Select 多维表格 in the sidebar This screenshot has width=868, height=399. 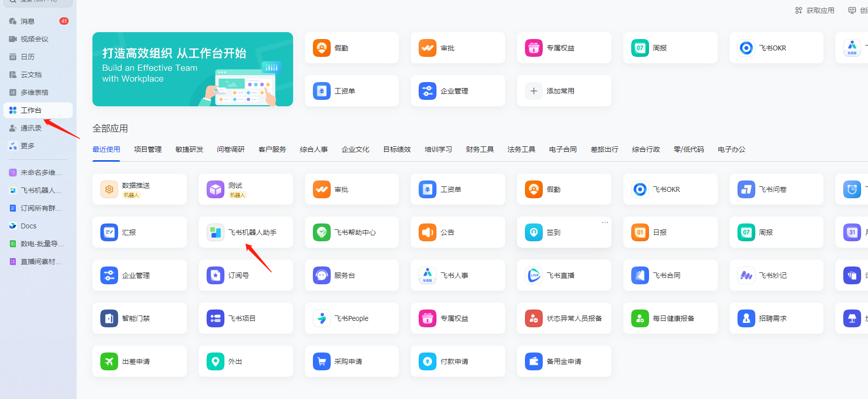tap(38, 92)
